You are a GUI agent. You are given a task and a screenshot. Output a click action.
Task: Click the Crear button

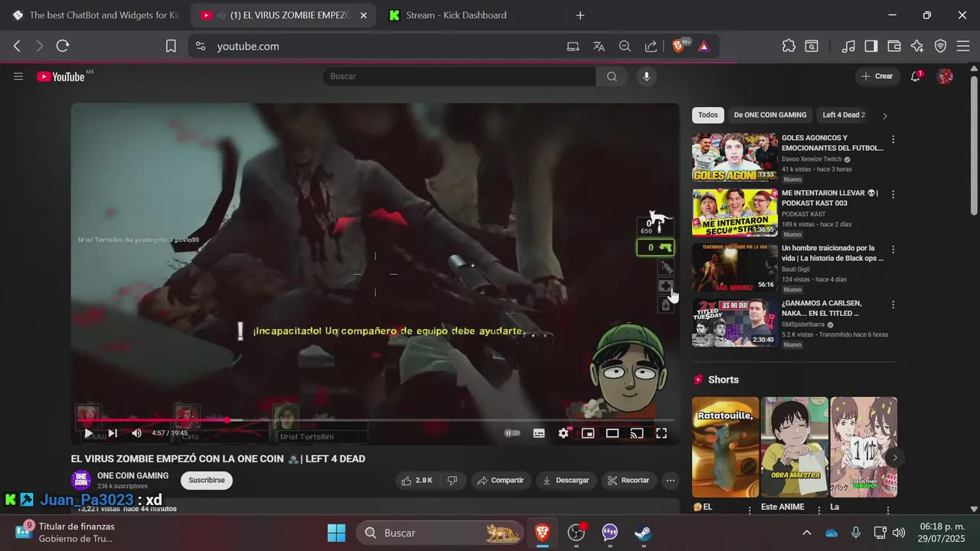pyautogui.click(x=877, y=77)
